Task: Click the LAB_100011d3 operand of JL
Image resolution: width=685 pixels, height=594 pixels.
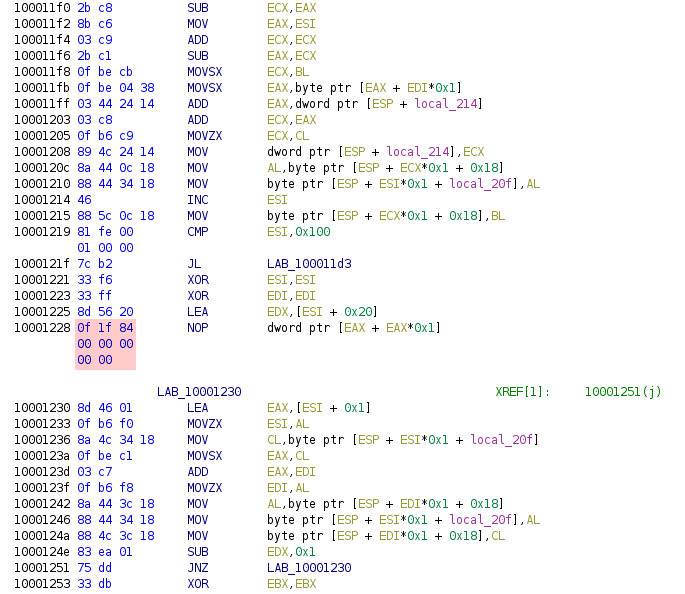Action: click(x=308, y=264)
